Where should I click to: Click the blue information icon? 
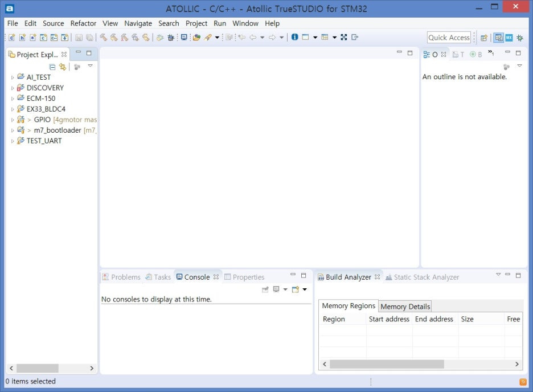pos(295,37)
